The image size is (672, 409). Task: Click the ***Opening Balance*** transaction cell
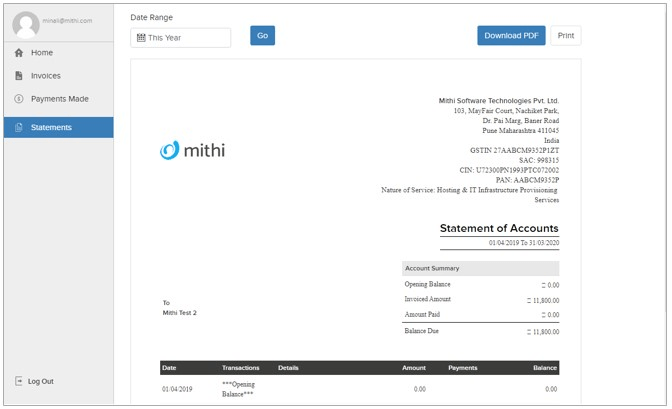tap(238, 389)
